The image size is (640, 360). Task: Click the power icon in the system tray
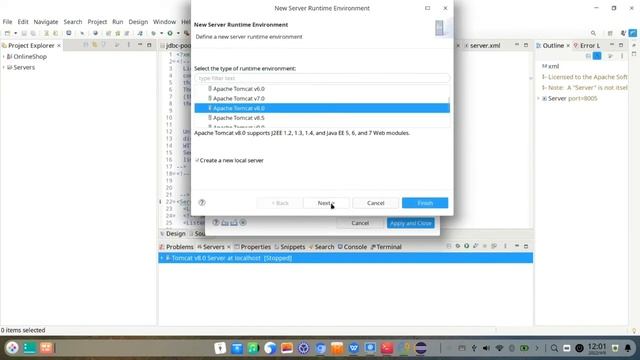pos(579,348)
